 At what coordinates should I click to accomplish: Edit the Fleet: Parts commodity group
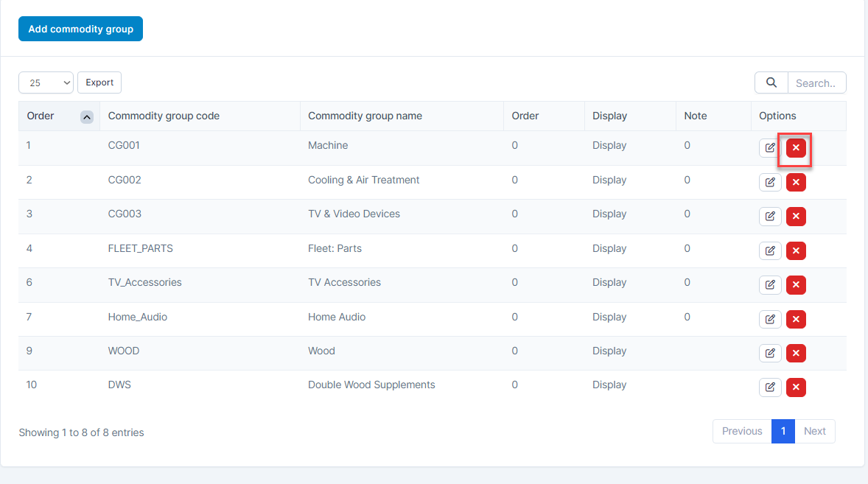click(x=770, y=250)
